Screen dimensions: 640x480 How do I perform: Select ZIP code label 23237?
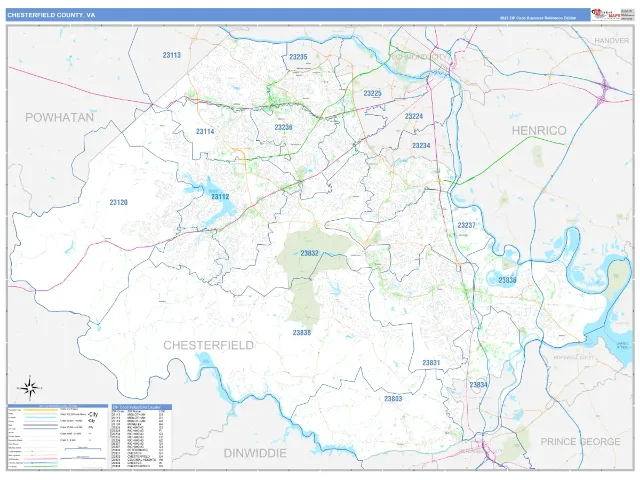click(466, 225)
